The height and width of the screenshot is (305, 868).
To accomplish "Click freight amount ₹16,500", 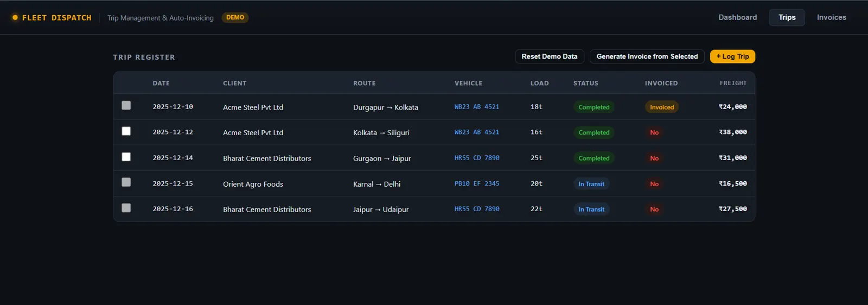I will pos(733,183).
